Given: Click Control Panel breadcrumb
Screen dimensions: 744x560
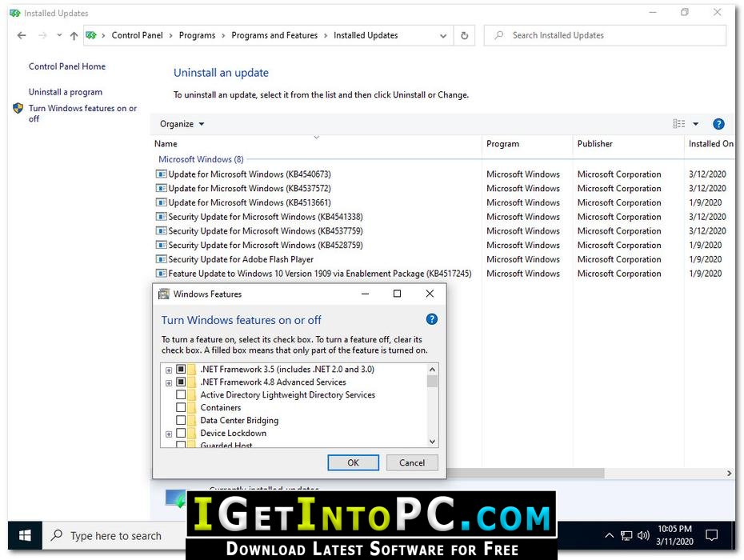Looking at the screenshot, I should pos(137,35).
